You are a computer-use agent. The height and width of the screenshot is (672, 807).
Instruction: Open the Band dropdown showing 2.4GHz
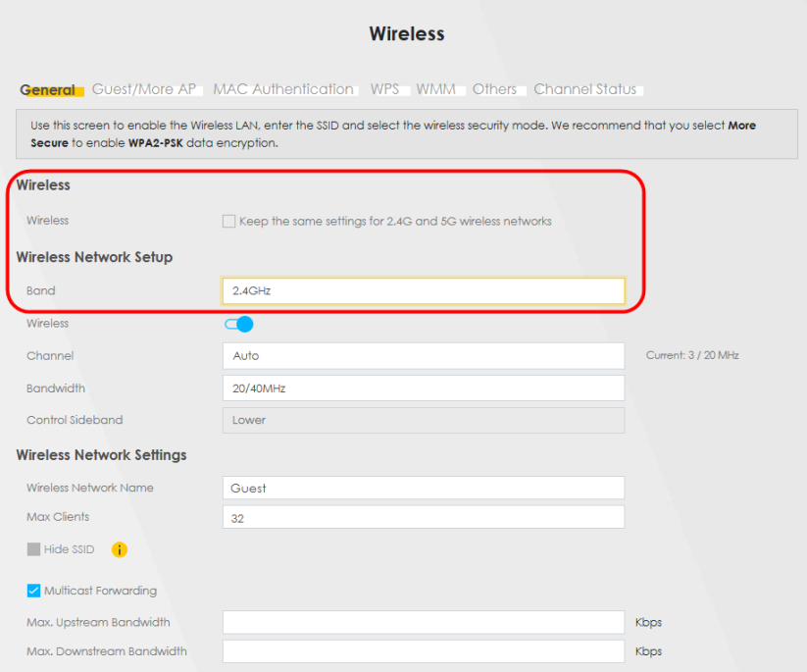click(423, 291)
